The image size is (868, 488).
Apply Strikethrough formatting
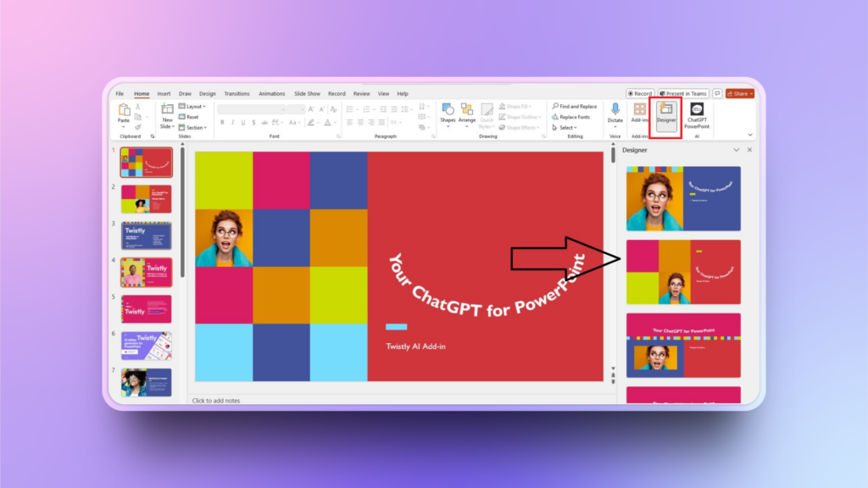tap(264, 122)
